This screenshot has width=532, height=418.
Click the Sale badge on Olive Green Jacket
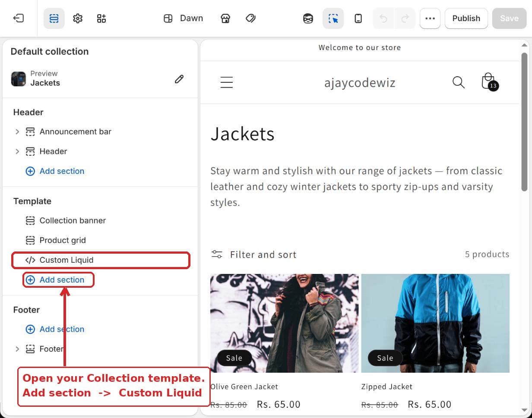point(234,358)
